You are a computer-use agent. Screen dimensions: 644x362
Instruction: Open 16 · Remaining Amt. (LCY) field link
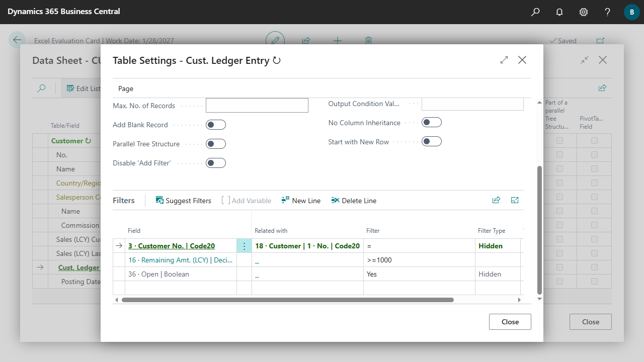click(180, 260)
